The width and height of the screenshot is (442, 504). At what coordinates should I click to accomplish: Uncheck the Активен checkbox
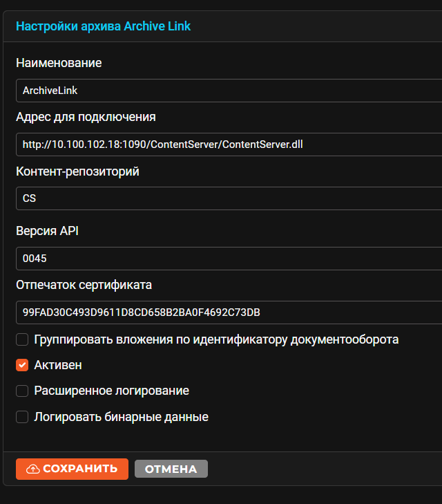22,365
